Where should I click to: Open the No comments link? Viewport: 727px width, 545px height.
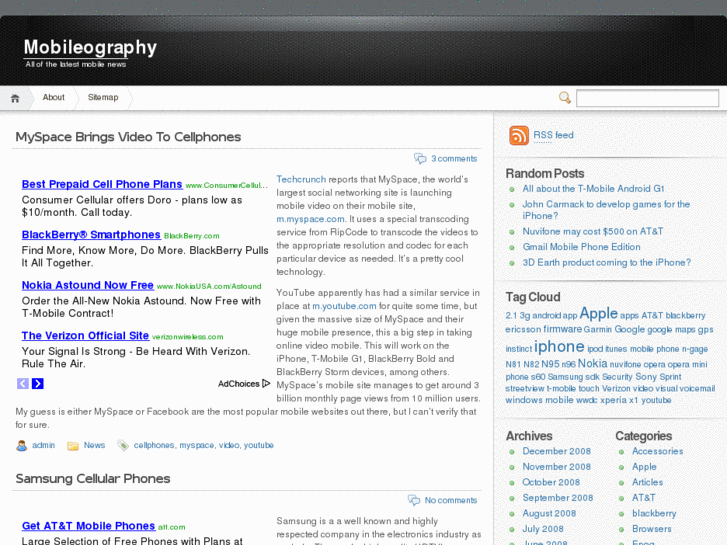(x=451, y=500)
